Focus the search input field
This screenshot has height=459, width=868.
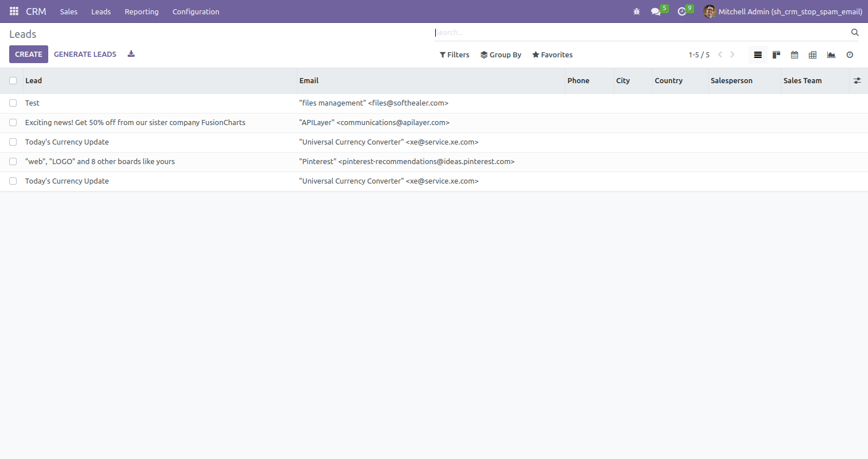[640, 33]
